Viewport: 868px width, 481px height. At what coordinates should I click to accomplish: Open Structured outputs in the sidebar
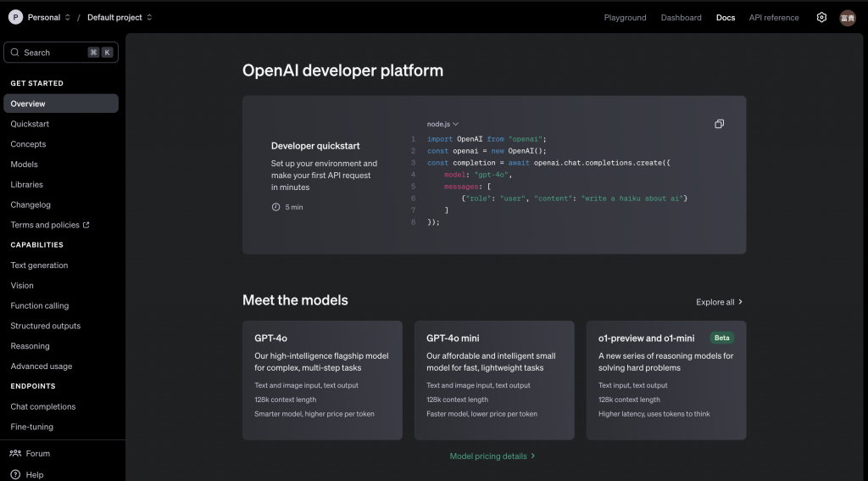[x=46, y=326]
